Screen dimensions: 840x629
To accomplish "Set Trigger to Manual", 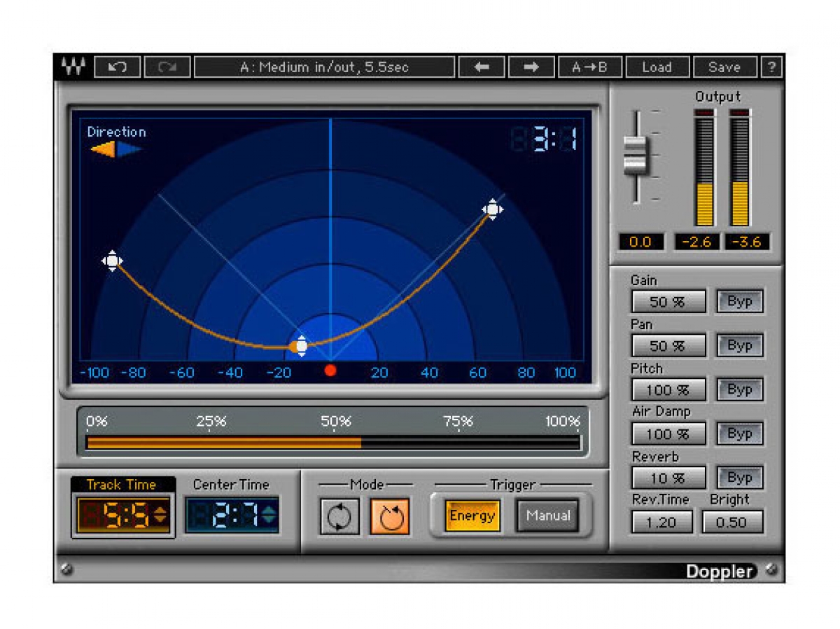I will point(548,516).
